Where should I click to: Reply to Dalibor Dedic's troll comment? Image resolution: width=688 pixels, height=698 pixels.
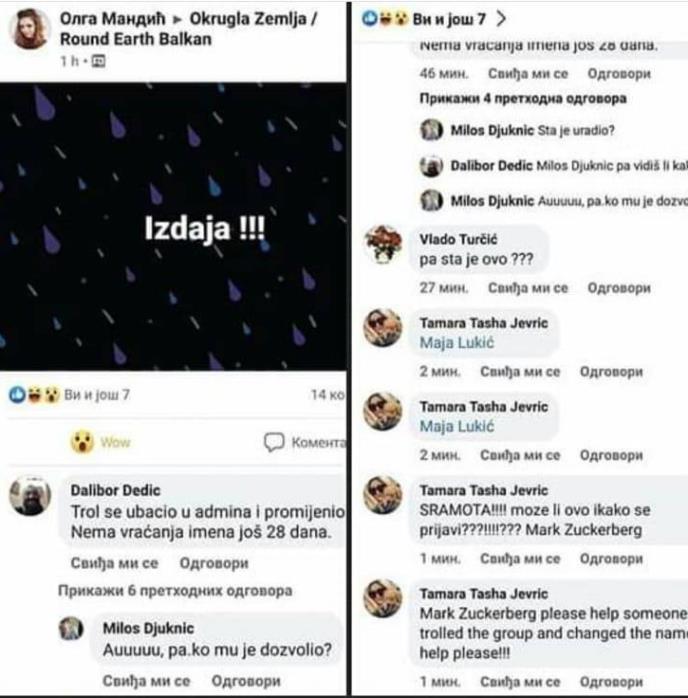213,563
